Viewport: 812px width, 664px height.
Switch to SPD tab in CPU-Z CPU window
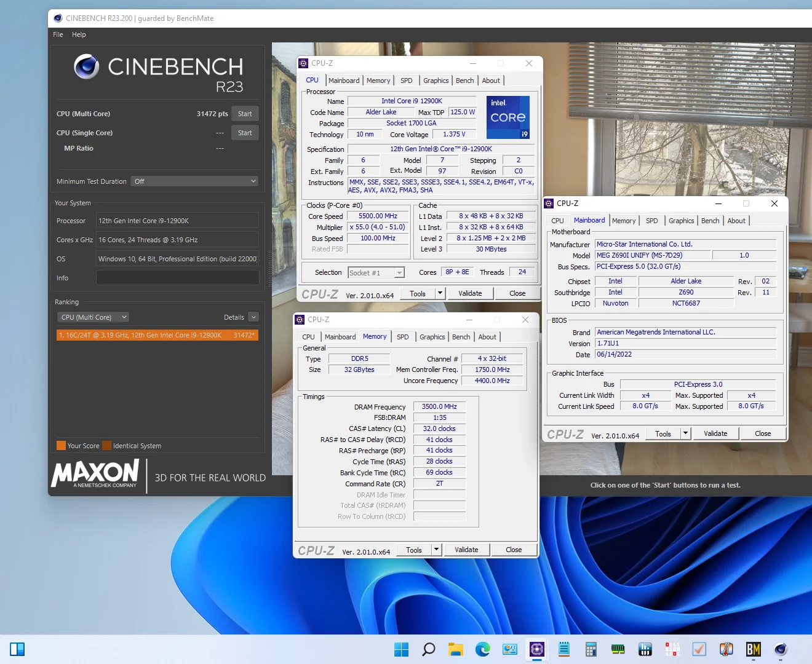[407, 81]
